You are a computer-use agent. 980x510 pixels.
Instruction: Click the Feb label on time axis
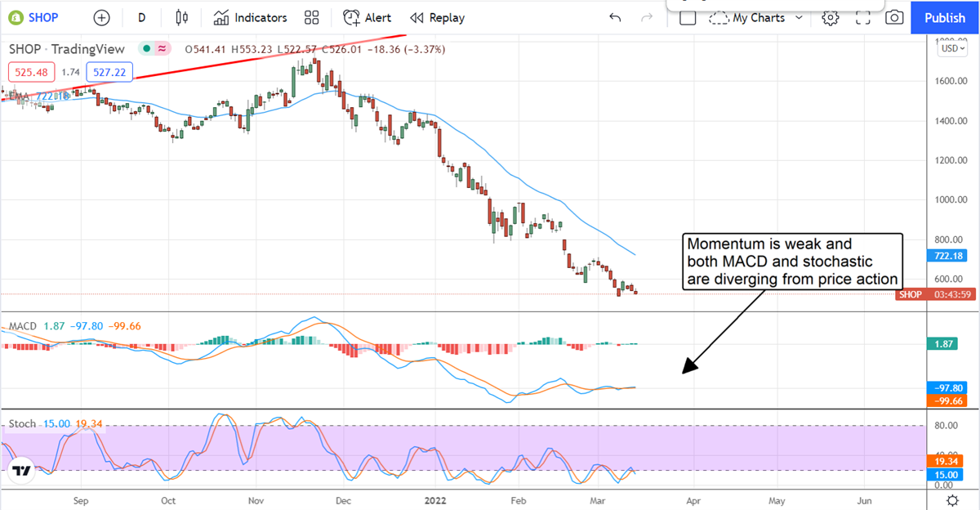(x=518, y=500)
